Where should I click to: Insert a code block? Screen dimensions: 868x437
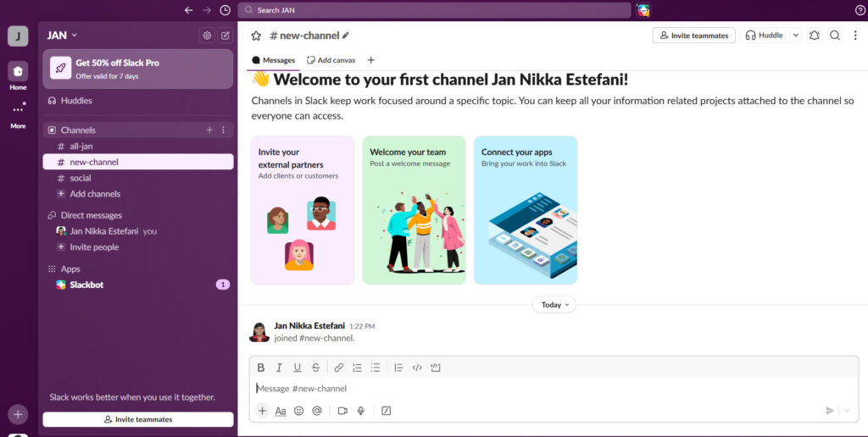436,368
